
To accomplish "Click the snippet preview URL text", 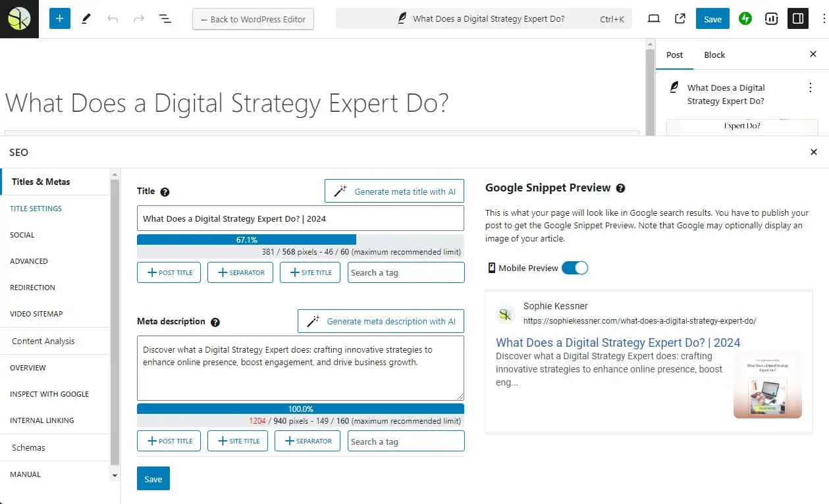I will (x=639, y=321).
